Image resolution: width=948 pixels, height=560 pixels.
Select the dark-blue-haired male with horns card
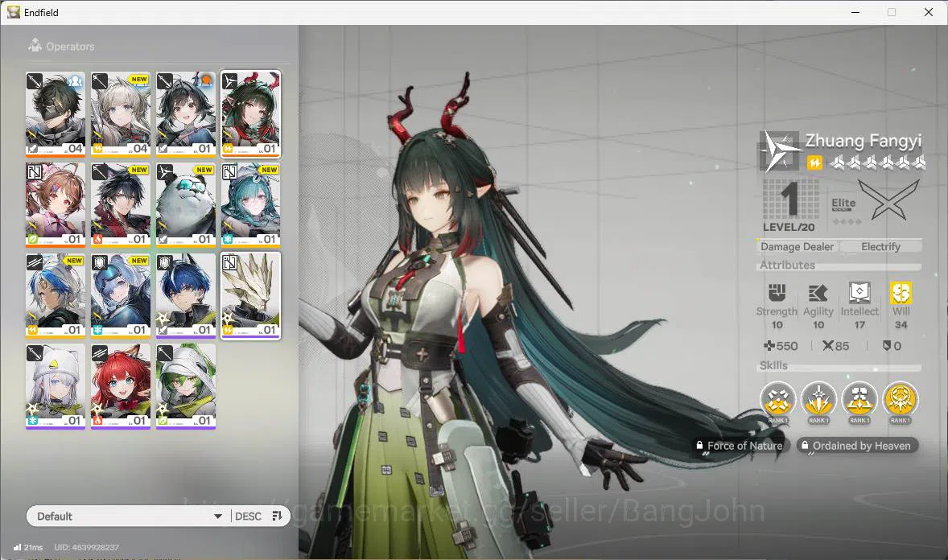(186, 295)
